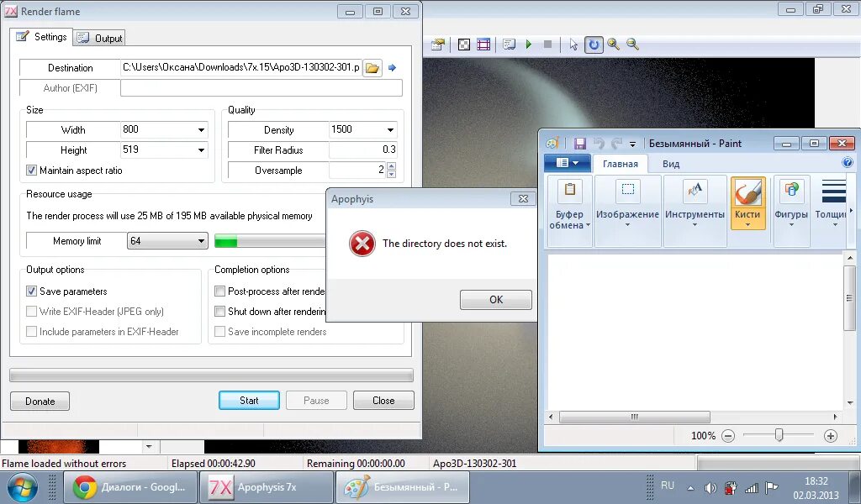
Task: Switch to Apophysis 7x taskbar item
Action: pos(267,487)
